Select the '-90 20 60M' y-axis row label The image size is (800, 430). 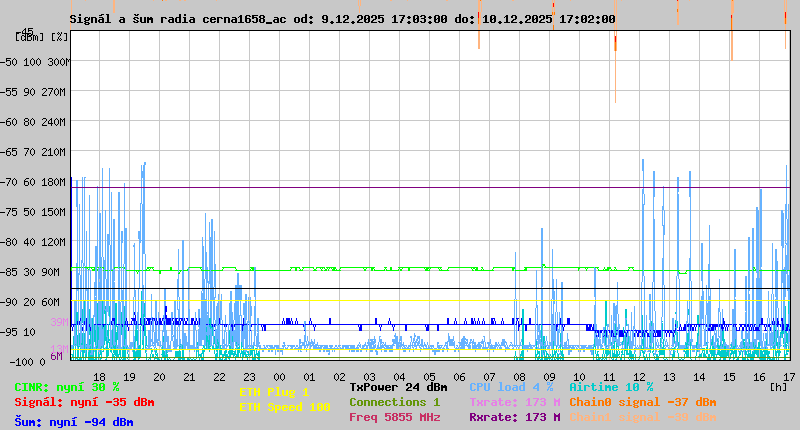[31, 302]
